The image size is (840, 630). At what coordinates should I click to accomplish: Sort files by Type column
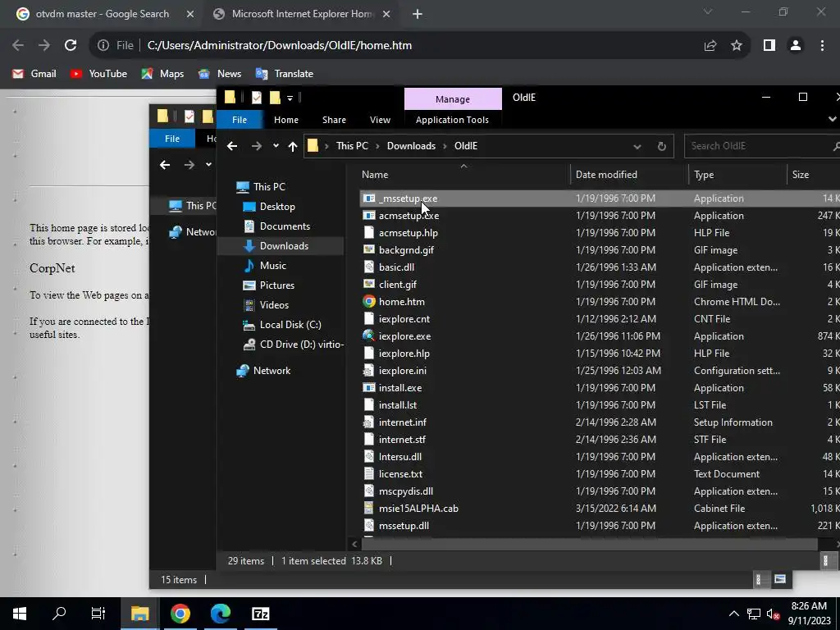[x=737, y=175]
